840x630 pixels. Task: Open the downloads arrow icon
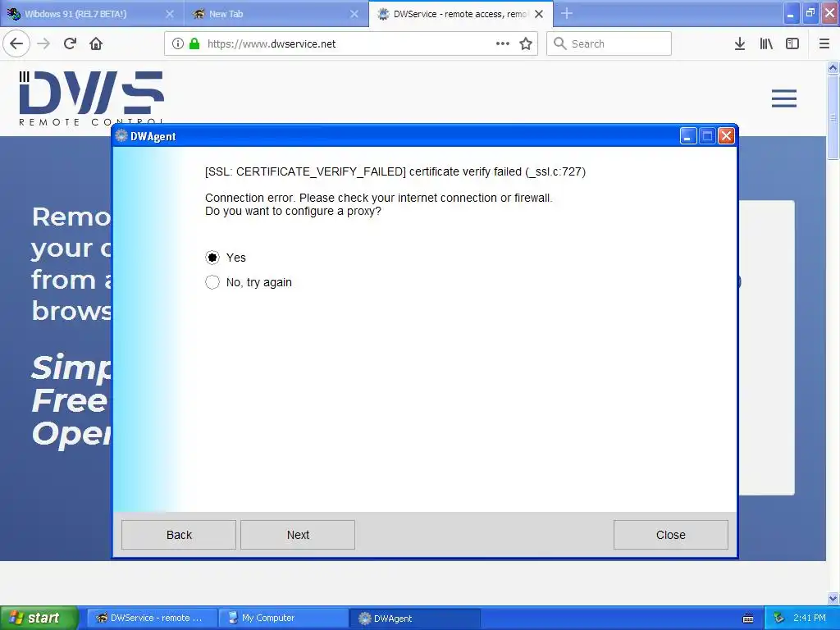(740, 44)
